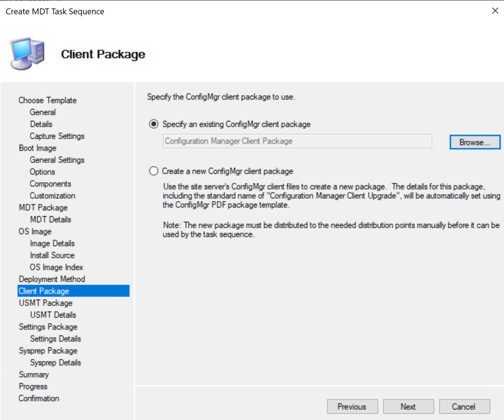The height and width of the screenshot is (420, 504).
Task: Click the computer wizard icon in header
Action: tap(27, 54)
